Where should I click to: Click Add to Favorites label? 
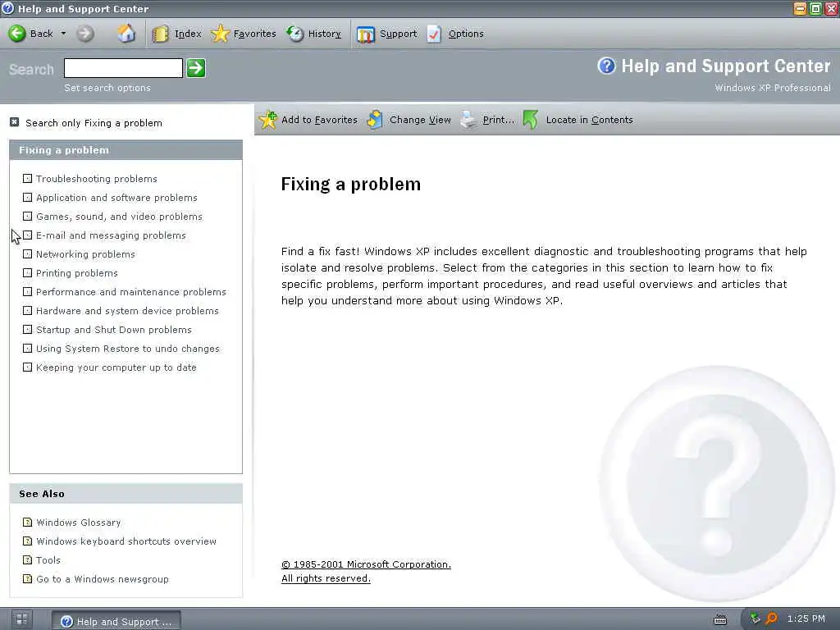pyautogui.click(x=319, y=120)
